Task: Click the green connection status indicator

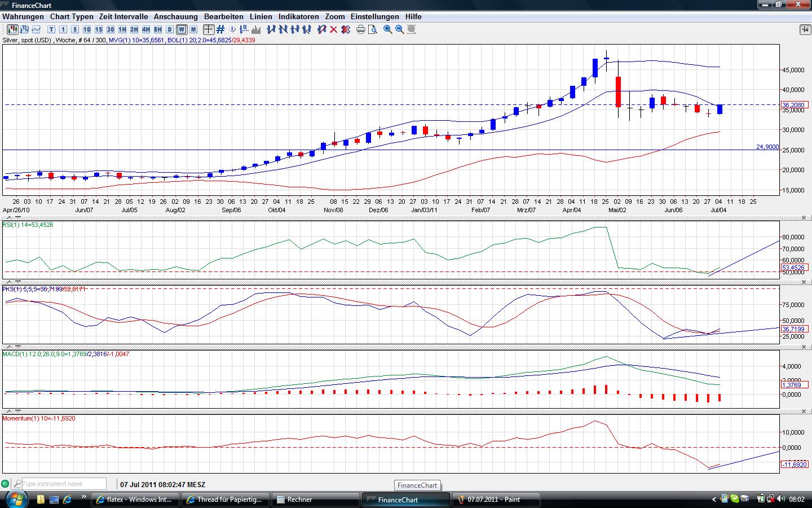Action: point(6,484)
